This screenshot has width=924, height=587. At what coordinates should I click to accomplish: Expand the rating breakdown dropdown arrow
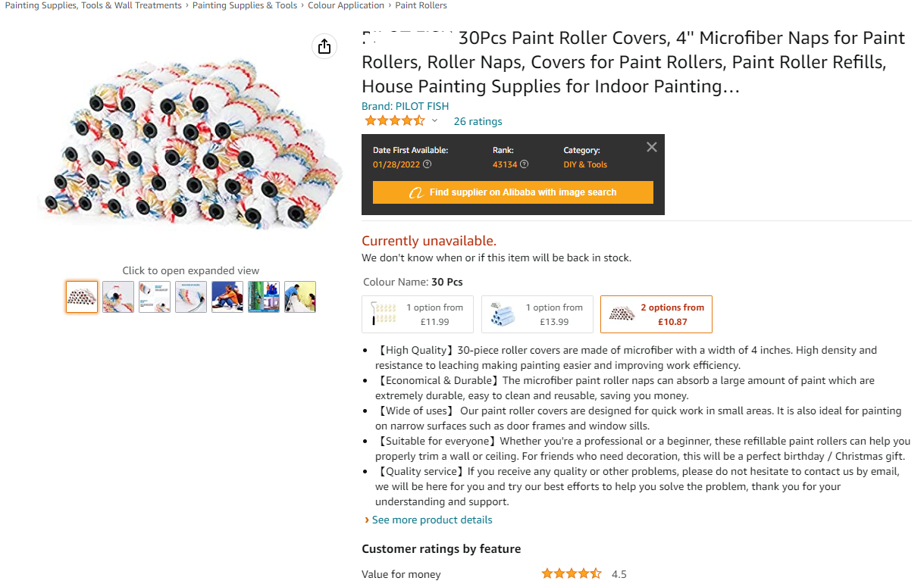click(x=435, y=121)
